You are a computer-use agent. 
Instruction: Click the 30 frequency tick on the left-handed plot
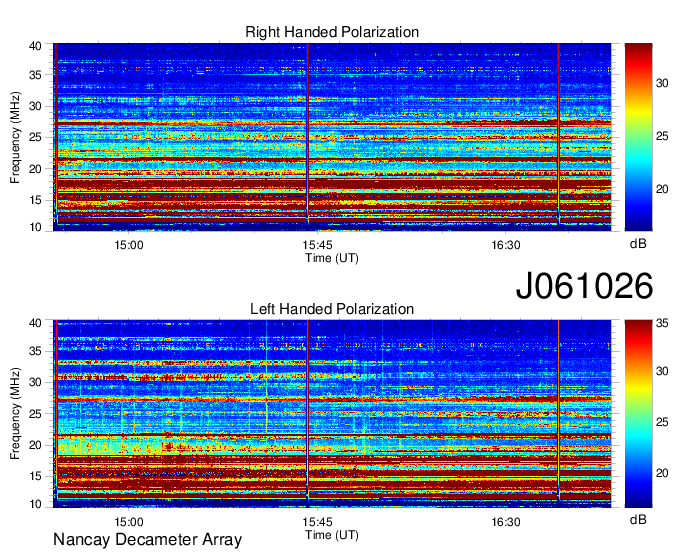coord(35,382)
